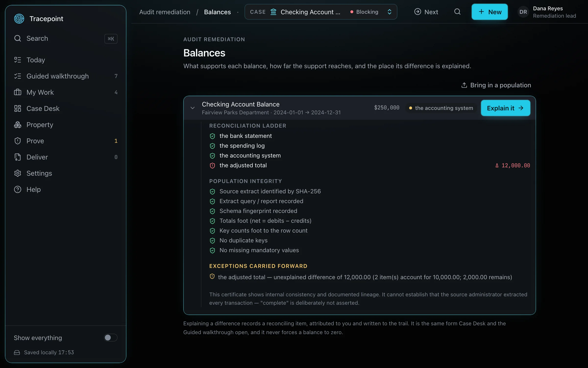Click the Blocking status badge

tap(364, 12)
